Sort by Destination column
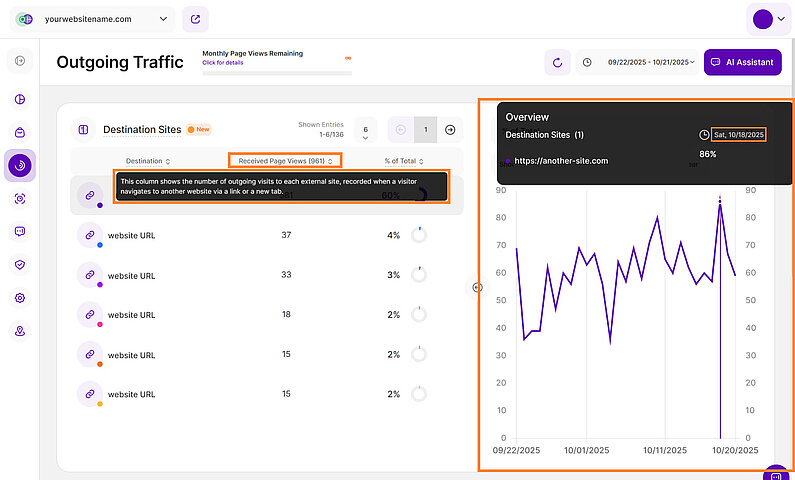The width and height of the screenshot is (795, 480). click(147, 161)
